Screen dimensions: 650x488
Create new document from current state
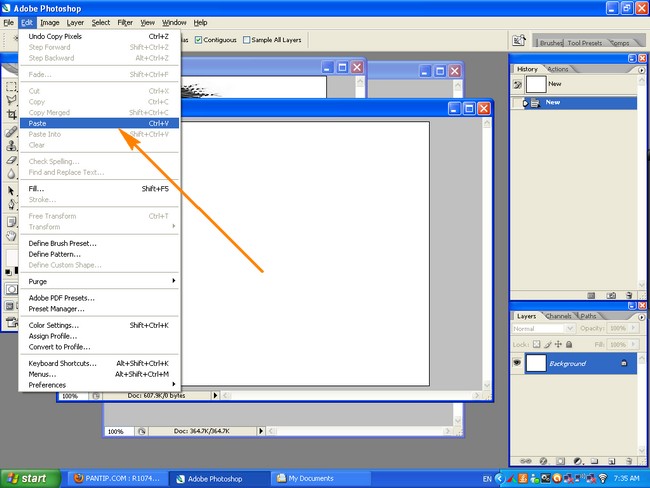(592, 296)
